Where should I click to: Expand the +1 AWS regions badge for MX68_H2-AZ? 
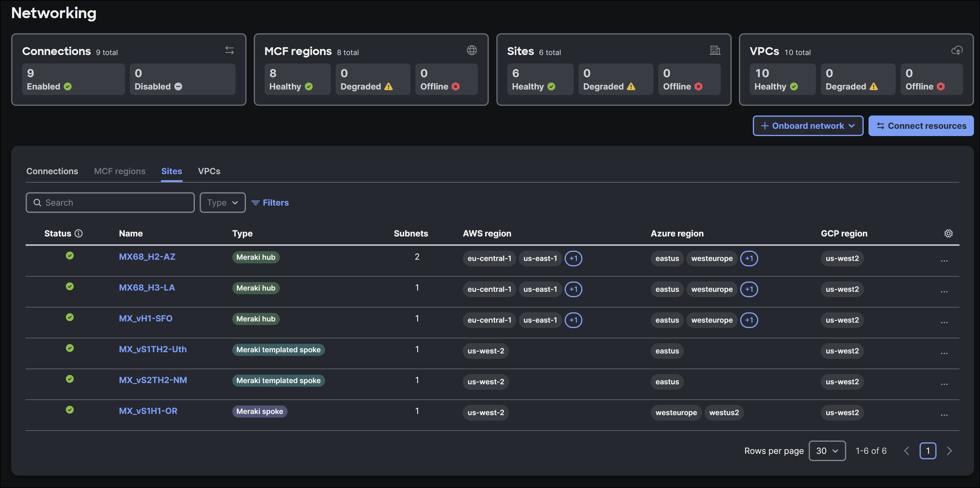(x=573, y=259)
